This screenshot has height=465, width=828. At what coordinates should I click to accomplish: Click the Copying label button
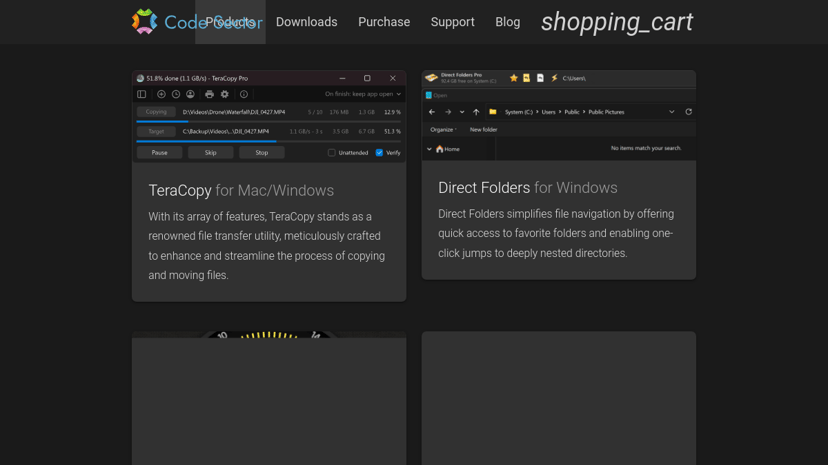point(156,112)
